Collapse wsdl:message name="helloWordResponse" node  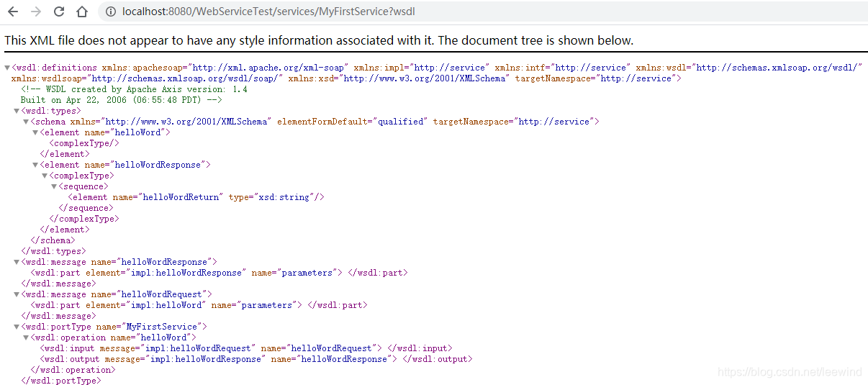(x=17, y=262)
